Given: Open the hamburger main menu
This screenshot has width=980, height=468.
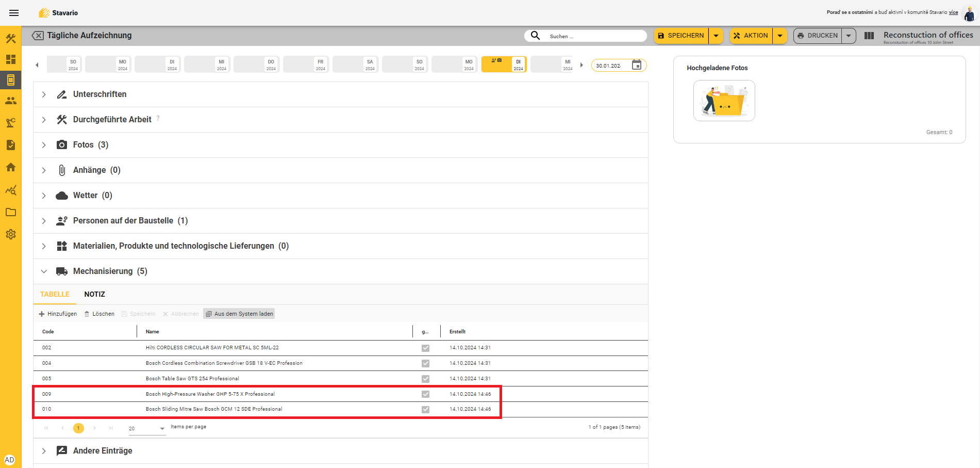Looking at the screenshot, I should (x=14, y=13).
